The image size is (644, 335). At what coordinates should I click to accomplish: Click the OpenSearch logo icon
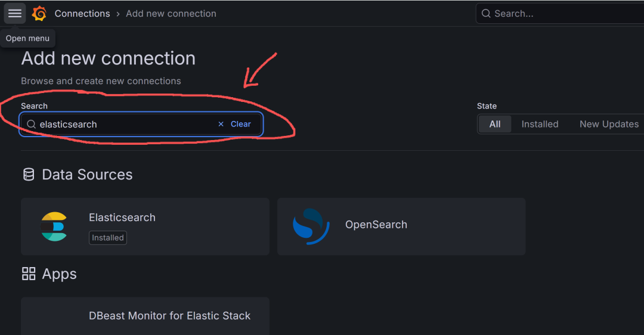[x=311, y=227]
